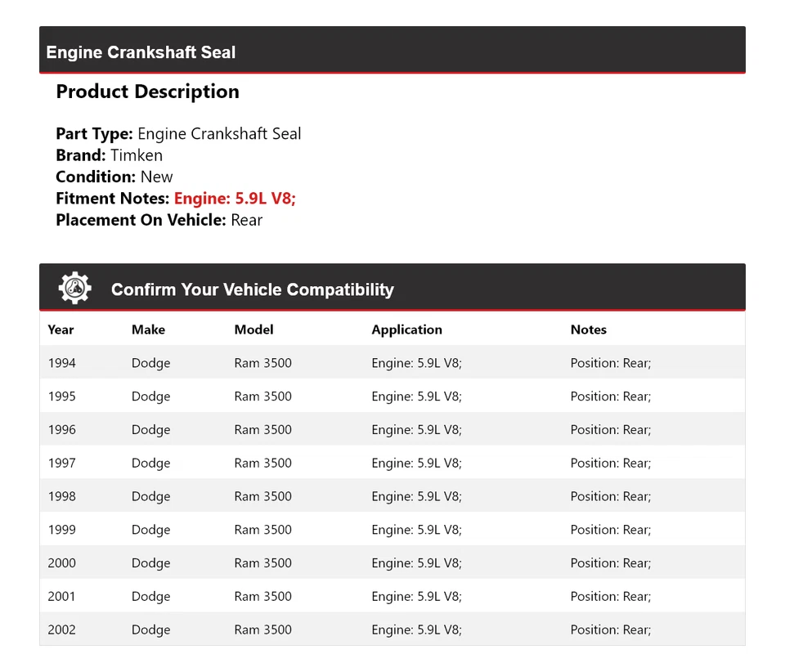Click the Confirm Your Vehicle Compatibility heading

coord(252,289)
